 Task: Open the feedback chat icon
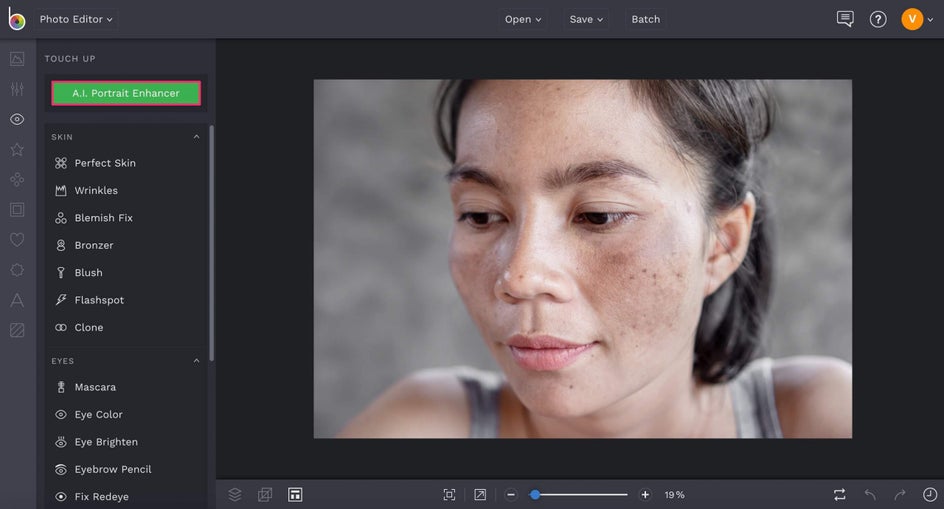(845, 19)
